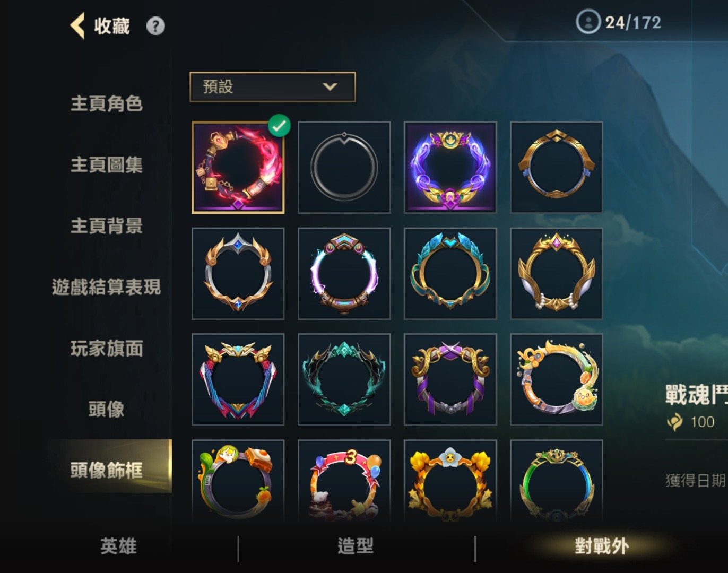
Task: Open the 預設 sort dropdown
Action: click(x=273, y=87)
